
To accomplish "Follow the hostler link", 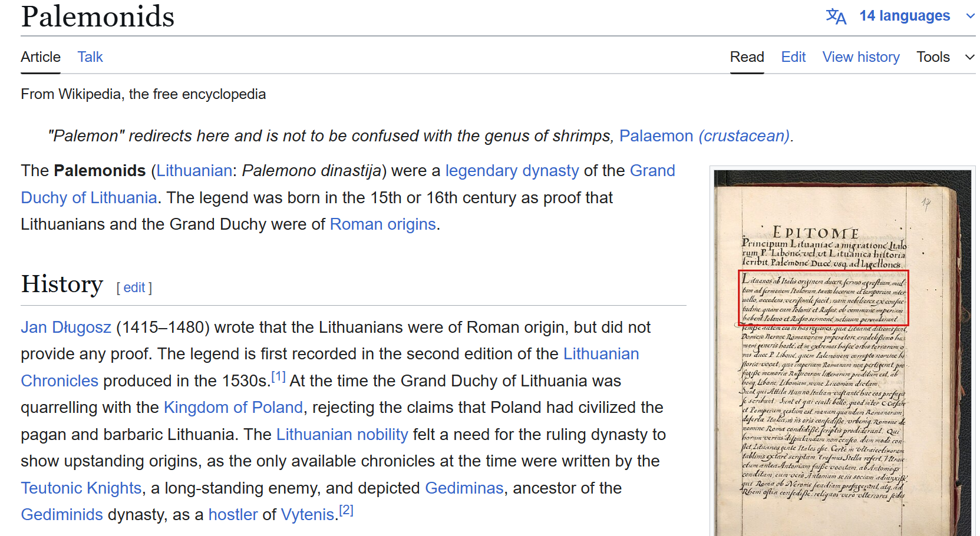I will click(233, 515).
